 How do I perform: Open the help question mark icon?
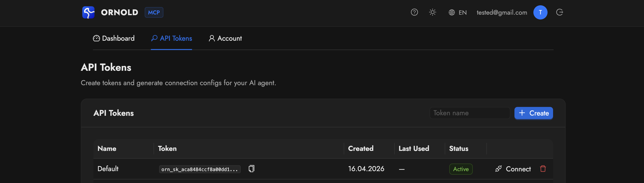click(414, 12)
